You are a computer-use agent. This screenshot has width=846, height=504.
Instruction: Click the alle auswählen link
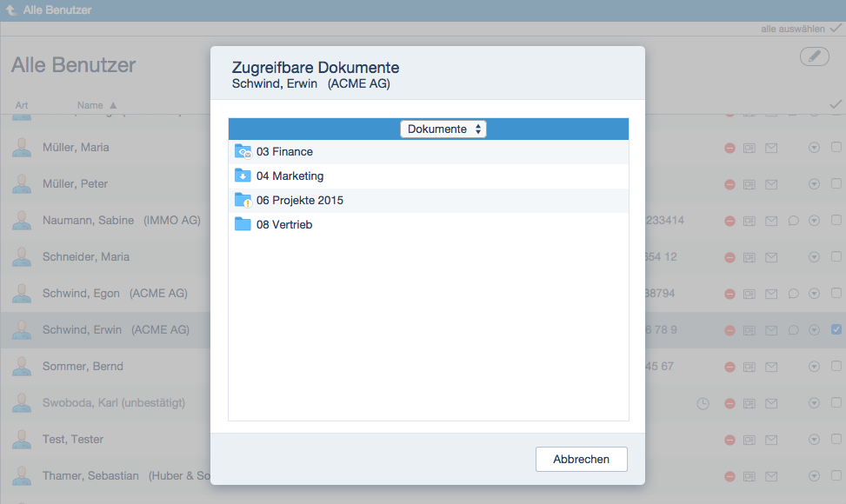click(x=792, y=29)
